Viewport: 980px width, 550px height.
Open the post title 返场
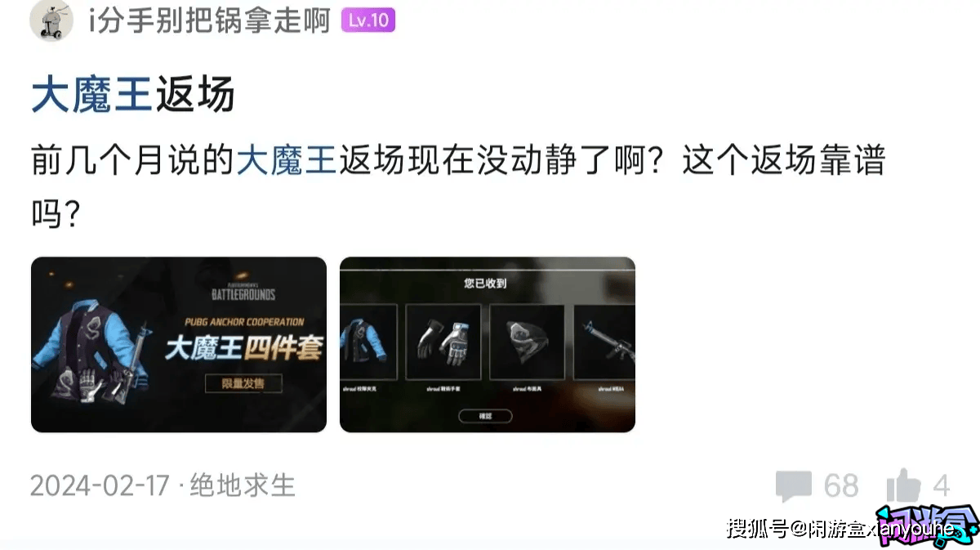click(x=194, y=94)
